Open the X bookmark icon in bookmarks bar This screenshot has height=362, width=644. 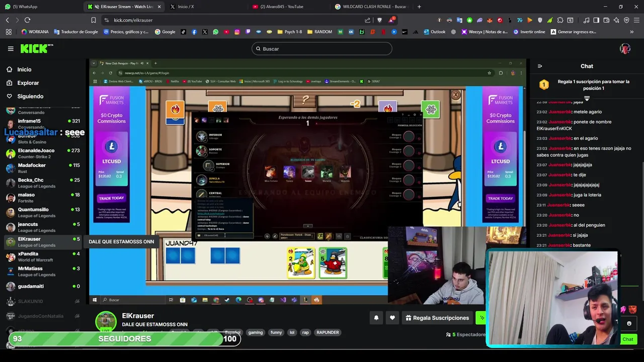205,32
